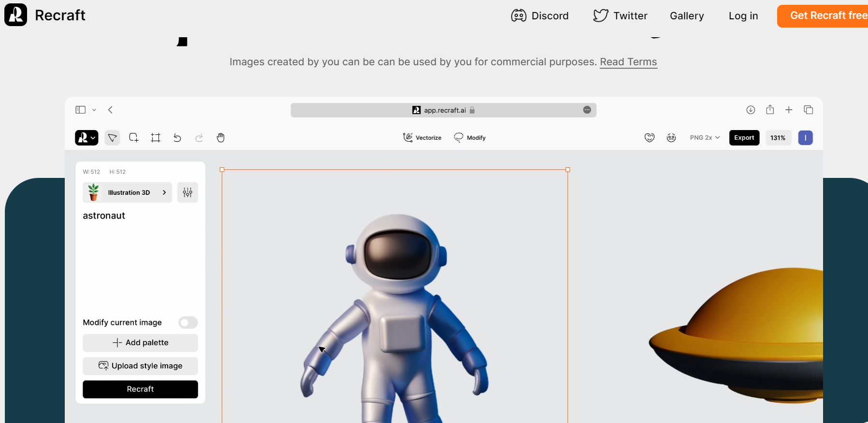Open address bar more options icon
This screenshot has height=423, width=868.
coord(587,110)
